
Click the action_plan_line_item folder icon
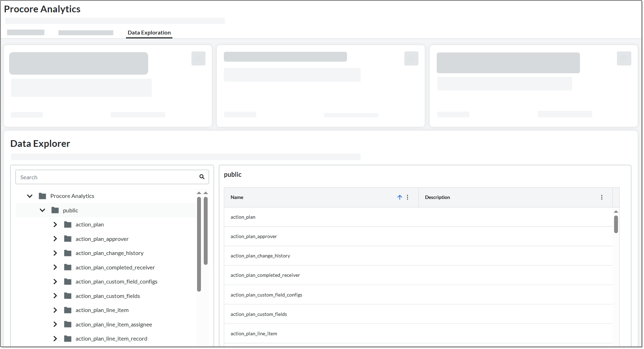[x=68, y=310]
